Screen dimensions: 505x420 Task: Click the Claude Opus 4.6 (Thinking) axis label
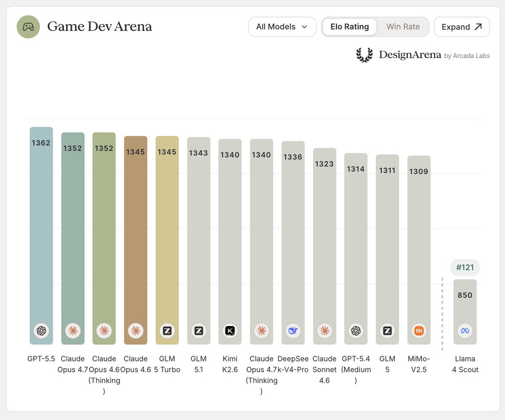click(104, 375)
